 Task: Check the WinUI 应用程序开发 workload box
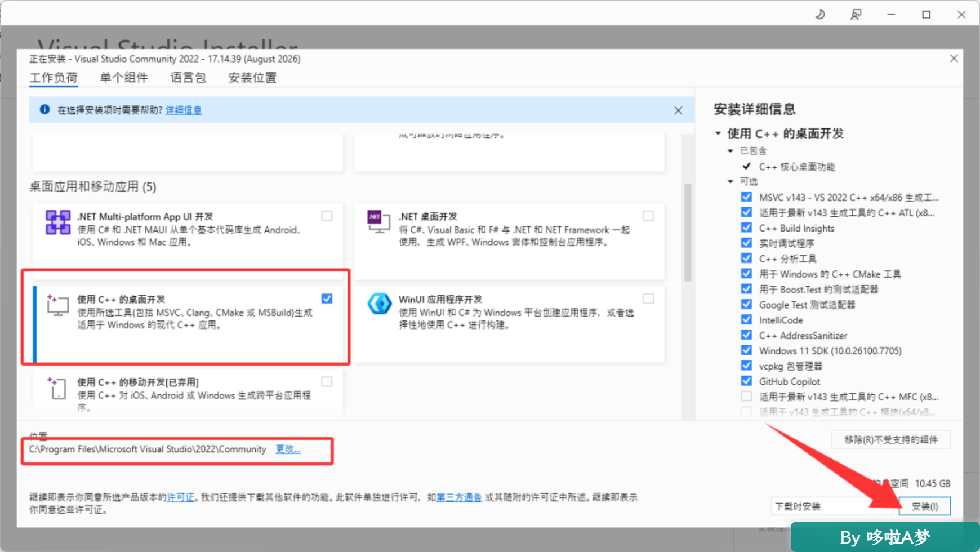[648, 299]
